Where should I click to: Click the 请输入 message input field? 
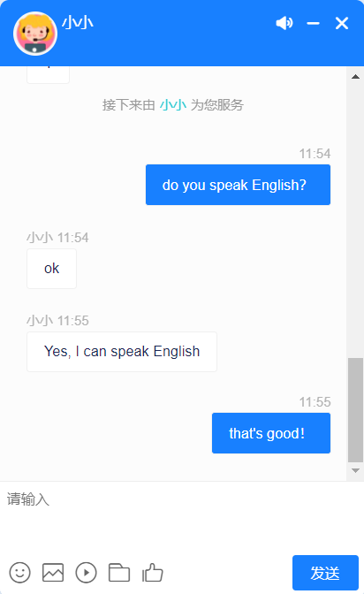[182, 517]
